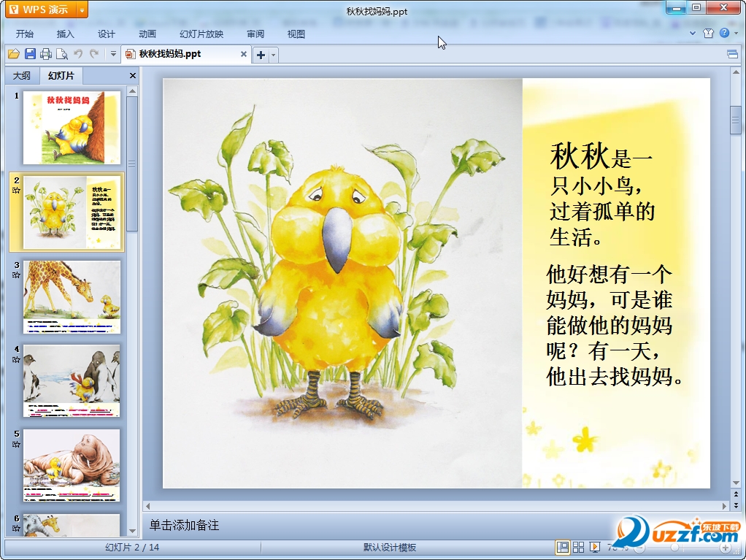Screen dimensions: 746x560
Task: Save the presentation with the floppy disk icon
Action: click(x=30, y=54)
